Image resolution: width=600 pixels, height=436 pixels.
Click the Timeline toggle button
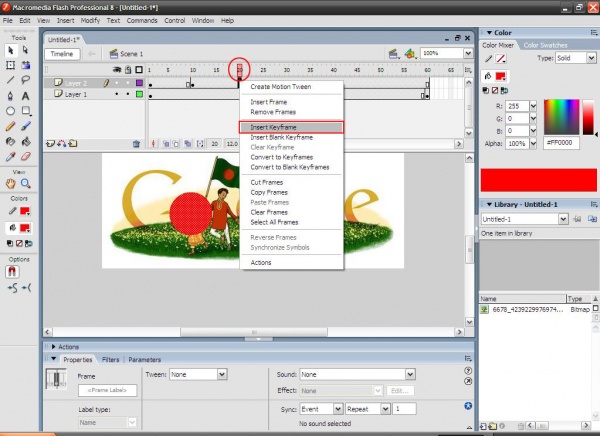pos(62,54)
